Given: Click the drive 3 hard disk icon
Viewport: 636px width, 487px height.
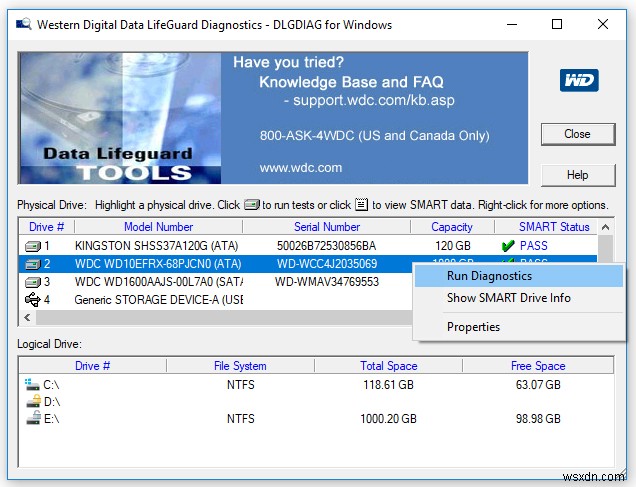Looking at the screenshot, I should [33, 282].
